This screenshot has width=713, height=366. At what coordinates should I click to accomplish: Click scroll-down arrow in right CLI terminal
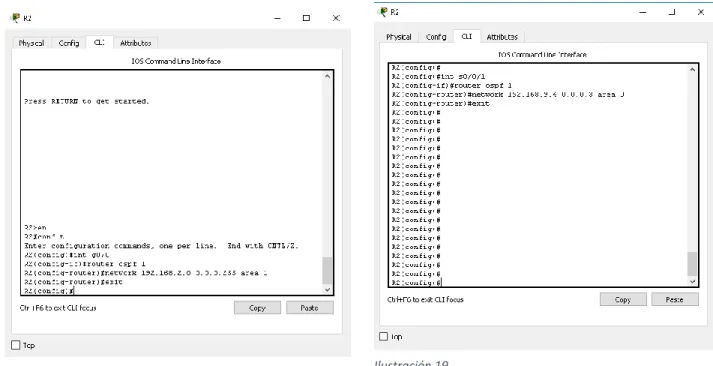tap(693, 281)
